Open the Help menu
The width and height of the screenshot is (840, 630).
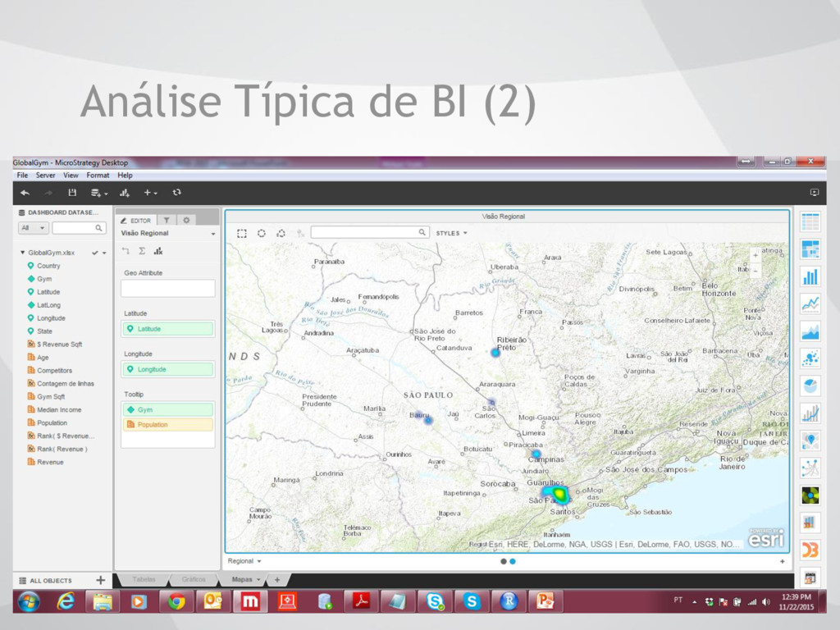coord(125,176)
